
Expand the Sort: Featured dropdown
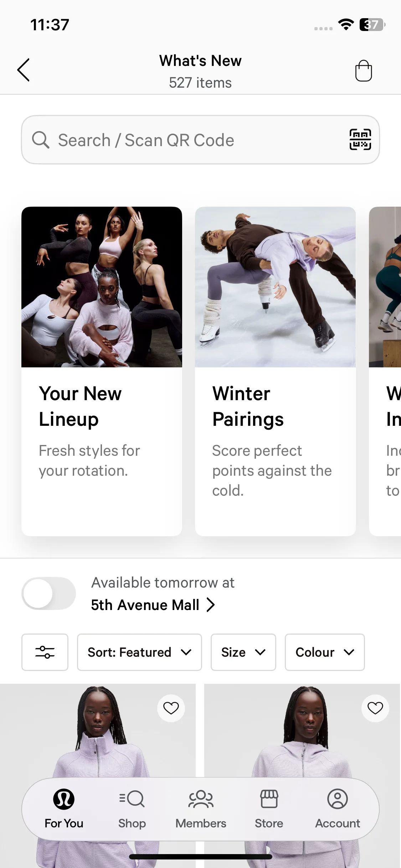click(x=139, y=652)
